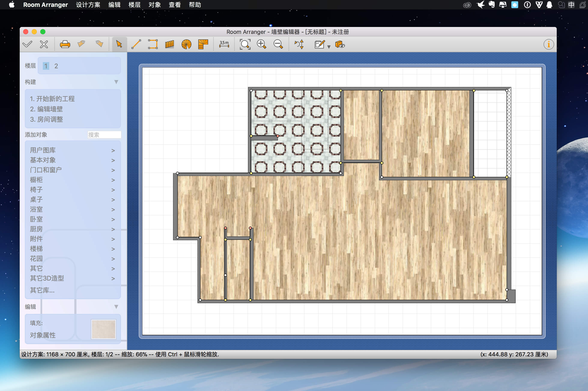Click the Creative Cloud menu bar icon

point(467,5)
